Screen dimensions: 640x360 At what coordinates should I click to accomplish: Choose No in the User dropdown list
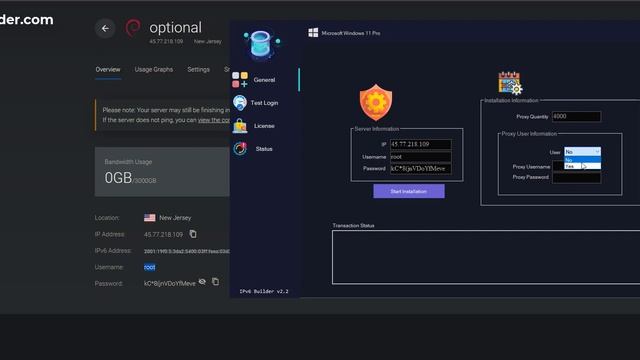(x=582, y=160)
